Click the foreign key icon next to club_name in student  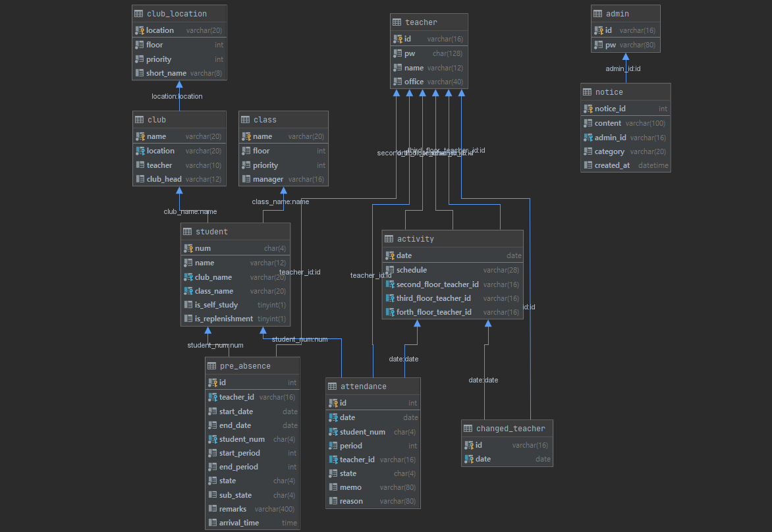tap(188, 277)
